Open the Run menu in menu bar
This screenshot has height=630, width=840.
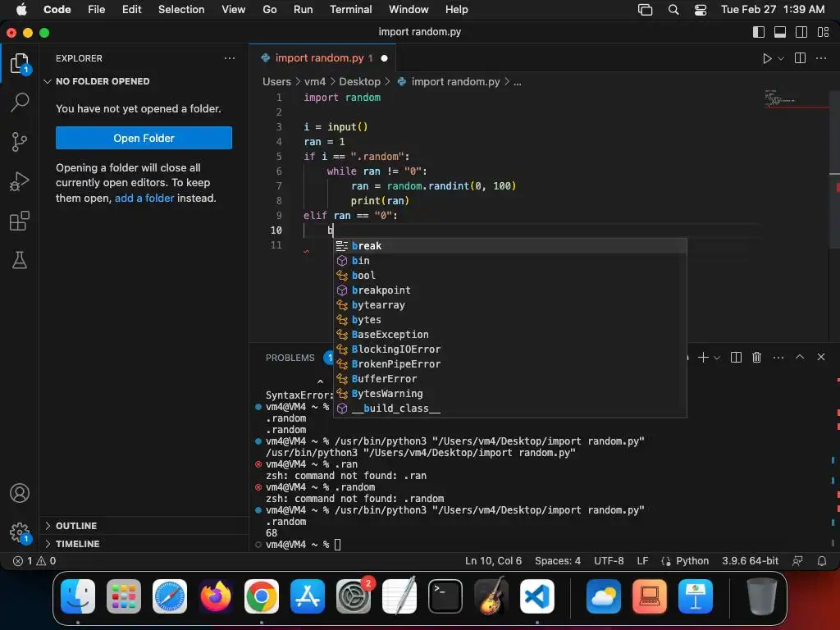pos(303,10)
